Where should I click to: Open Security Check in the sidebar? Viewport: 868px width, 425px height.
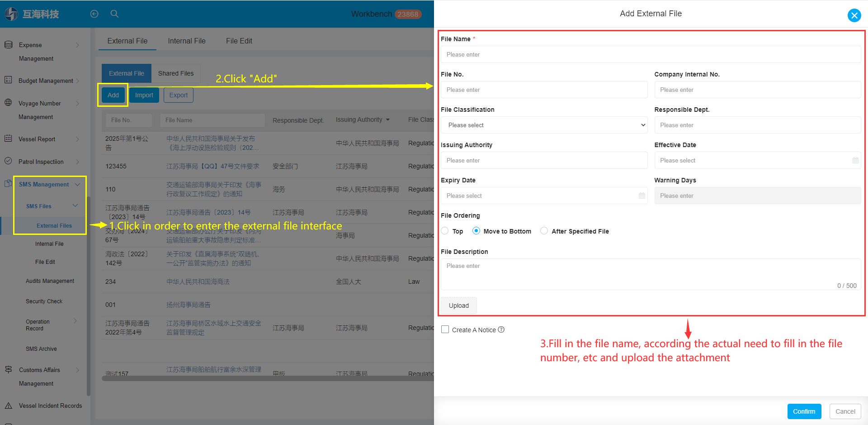pyautogui.click(x=44, y=301)
